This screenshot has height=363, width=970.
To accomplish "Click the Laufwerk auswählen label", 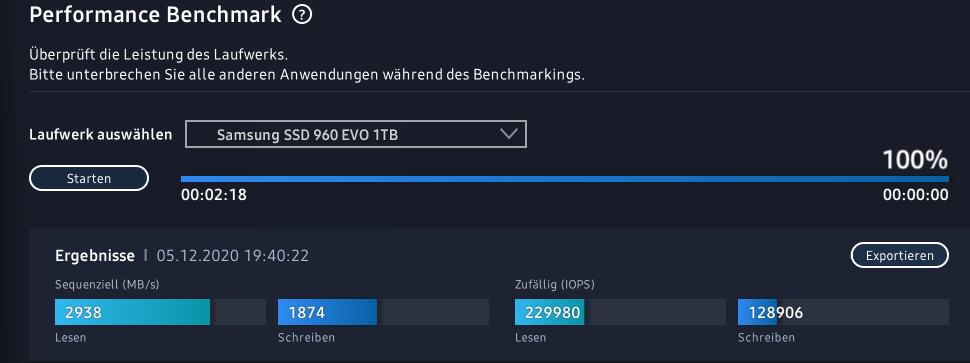I will (x=100, y=135).
